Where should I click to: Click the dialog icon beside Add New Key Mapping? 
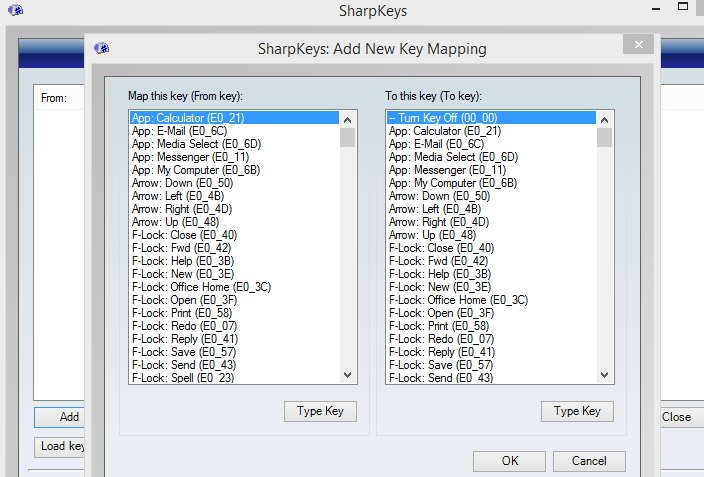[x=101, y=48]
